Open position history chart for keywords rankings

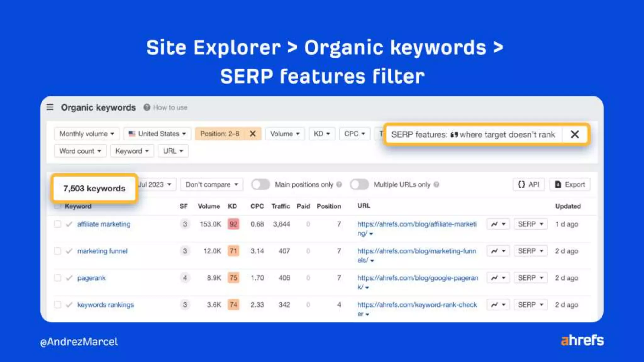[x=498, y=304]
